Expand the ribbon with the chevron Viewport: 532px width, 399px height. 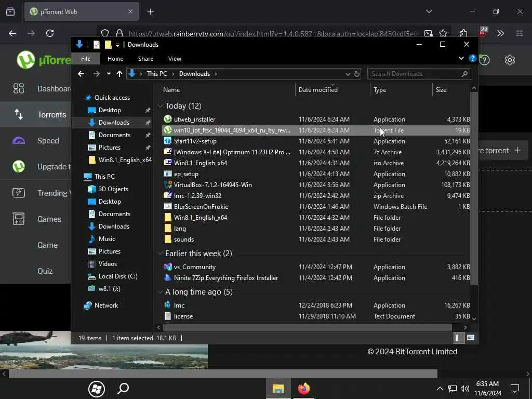click(461, 58)
